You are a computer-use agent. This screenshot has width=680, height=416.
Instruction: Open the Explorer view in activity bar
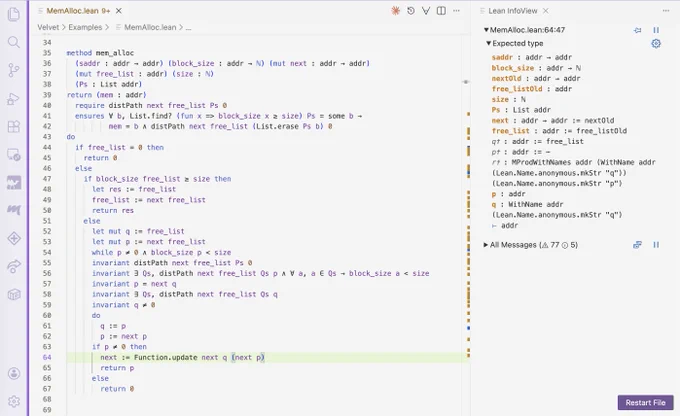[x=14, y=14]
